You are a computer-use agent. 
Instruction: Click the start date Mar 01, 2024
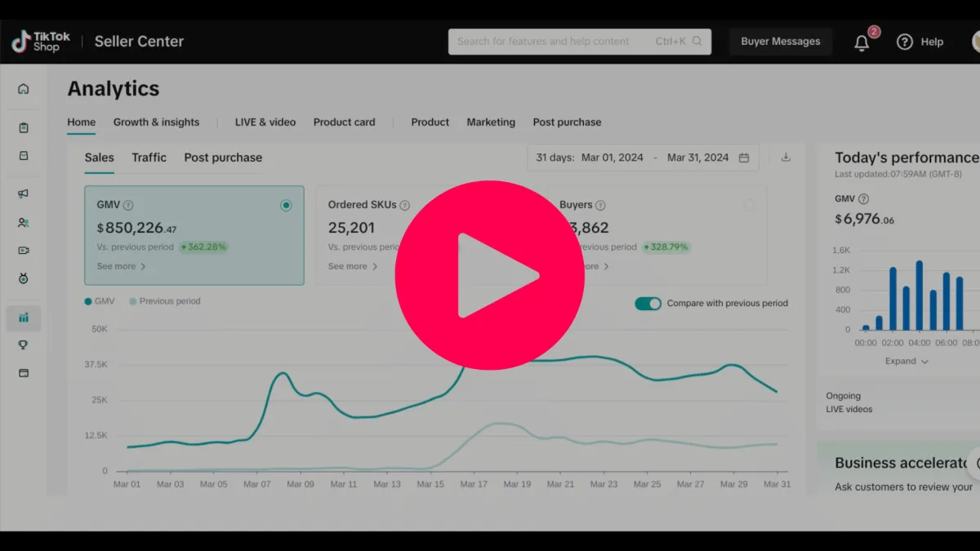pos(612,158)
